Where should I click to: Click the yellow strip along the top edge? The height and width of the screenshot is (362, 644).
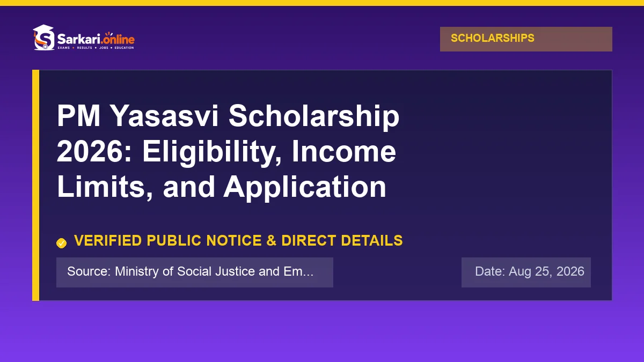pyautogui.click(x=322, y=3)
